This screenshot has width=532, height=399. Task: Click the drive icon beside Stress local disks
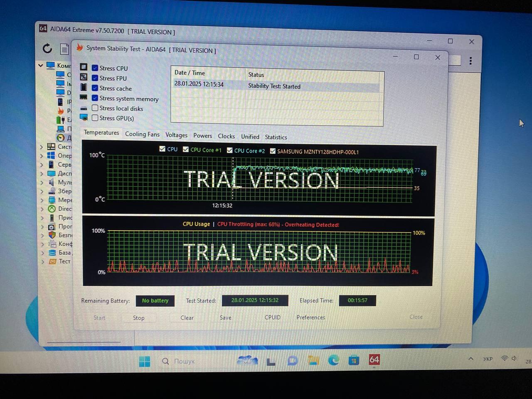pos(84,108)
